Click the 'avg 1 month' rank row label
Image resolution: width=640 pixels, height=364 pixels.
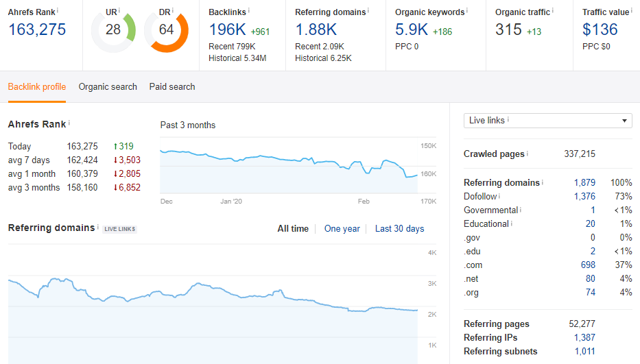pyautogui.click(x=32, y=174)
